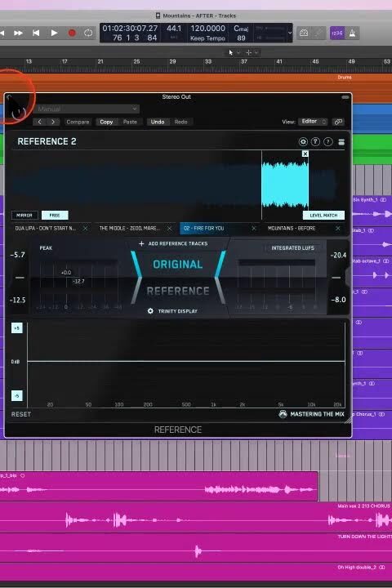Click the second help question icon

(x=327, y=142)
